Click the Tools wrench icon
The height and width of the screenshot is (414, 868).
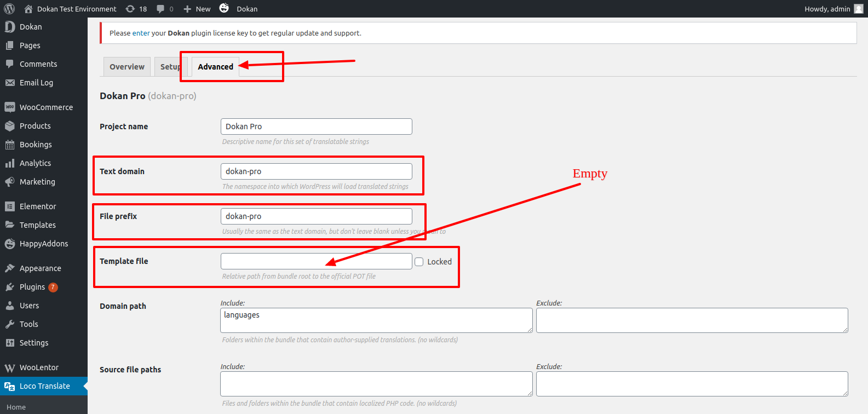point(10,324)
